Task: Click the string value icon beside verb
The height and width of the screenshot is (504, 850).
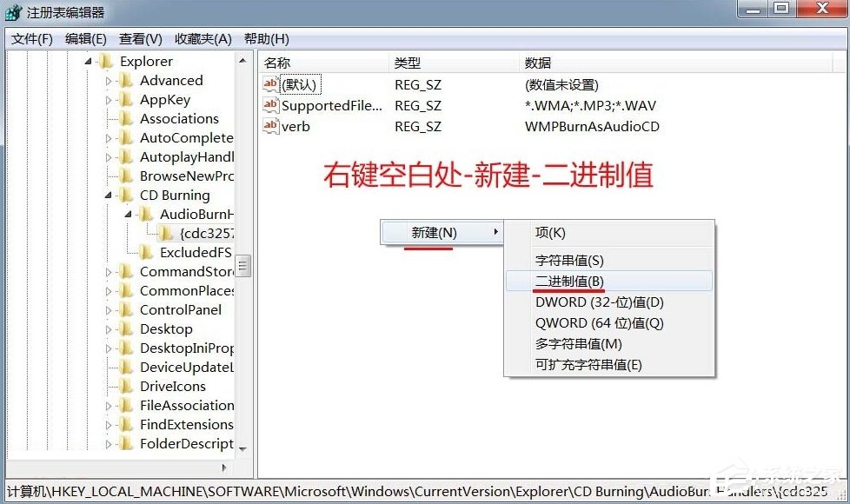Action: [270, 126]
